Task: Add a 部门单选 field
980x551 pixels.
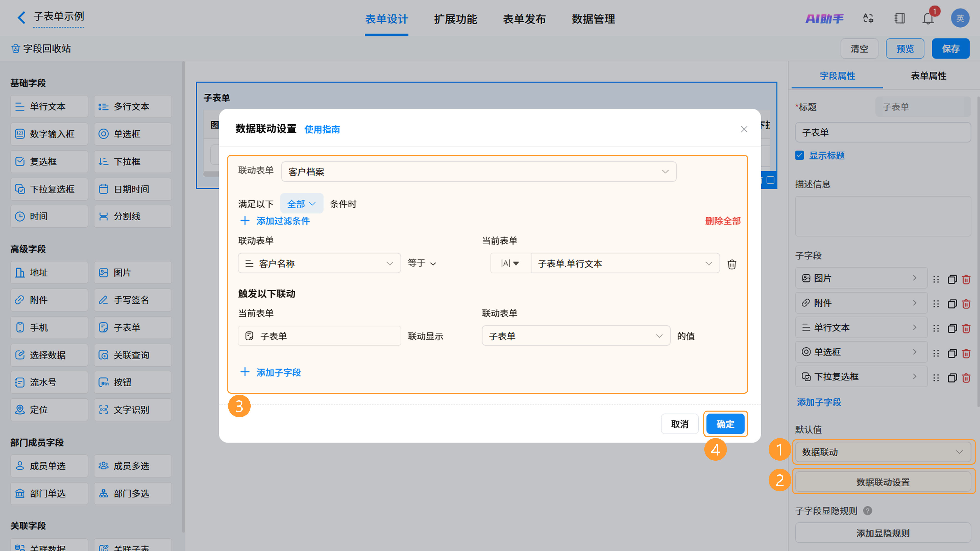Action: (49, 494)
